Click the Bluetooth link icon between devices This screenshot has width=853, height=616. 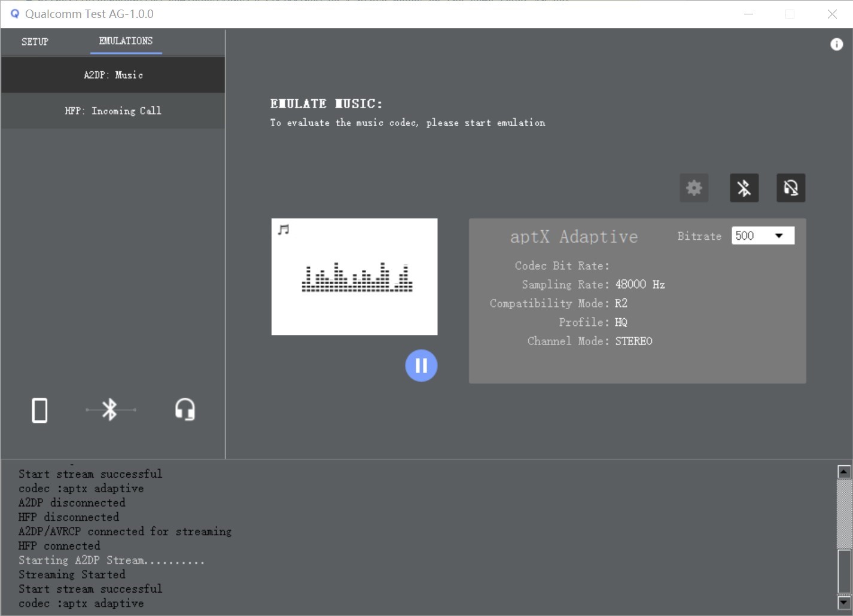(110, 410)
